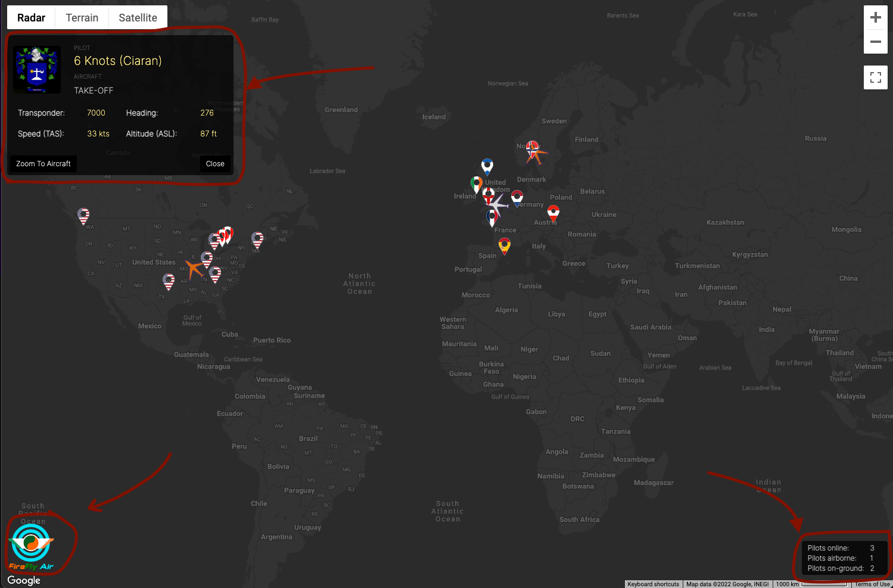Click the orange aircraft over the United States
Image resolution: width=893 pixels, height=588 pixels.
[x=194, y=267]
